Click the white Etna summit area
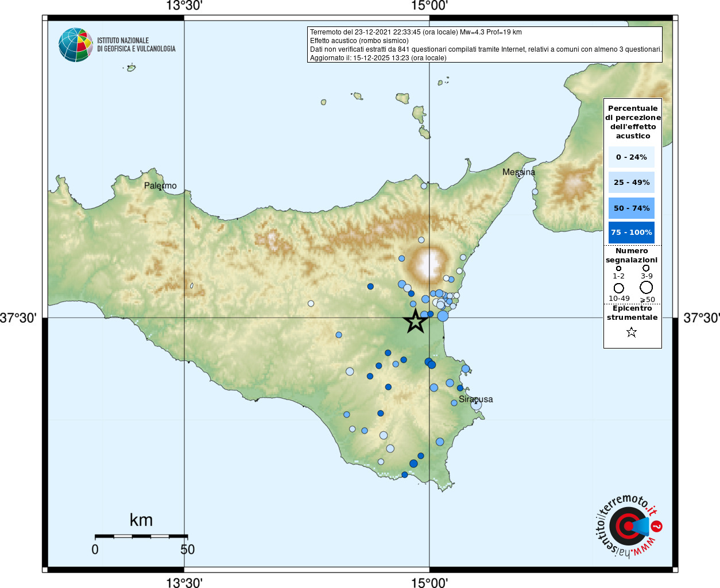 [x=429, y=265]
